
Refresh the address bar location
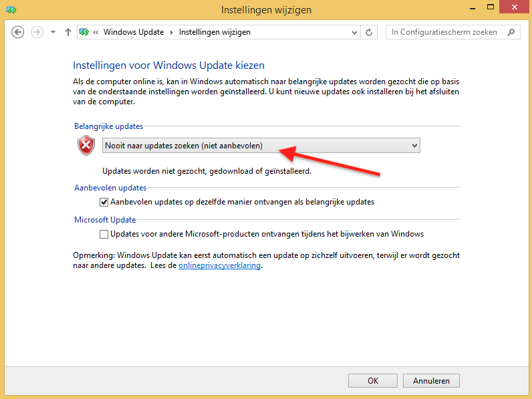(x=370, y=32)
